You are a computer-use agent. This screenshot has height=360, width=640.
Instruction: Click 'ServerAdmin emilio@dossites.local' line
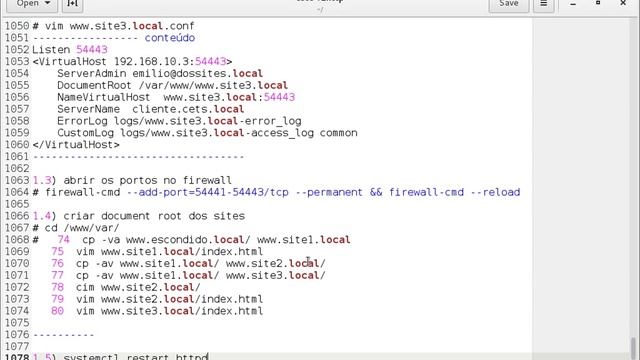pos(160,73)
